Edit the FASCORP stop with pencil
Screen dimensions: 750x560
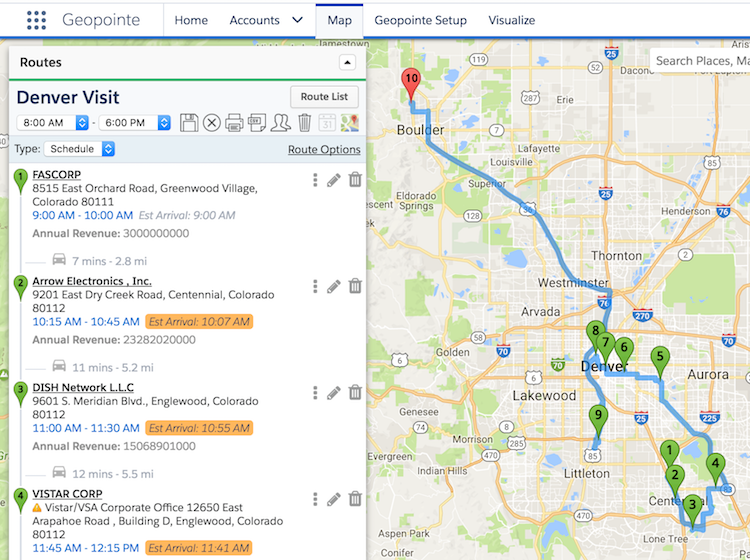pyautogui.click(x=334, y=180)
